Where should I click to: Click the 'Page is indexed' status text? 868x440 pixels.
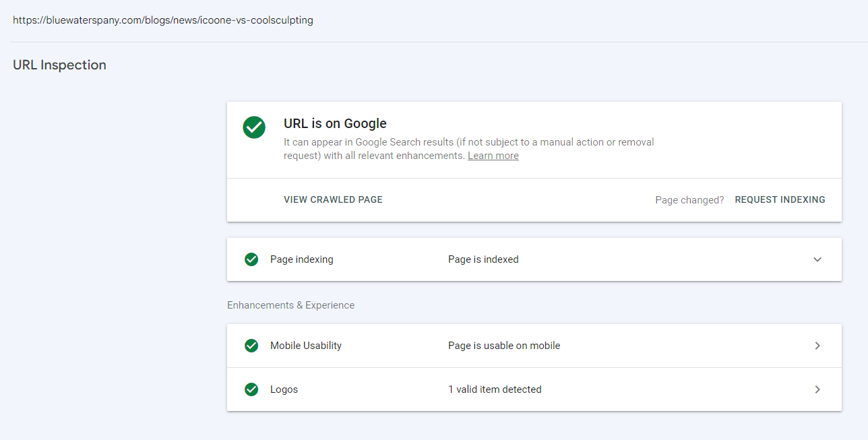[x=483, y=259]
